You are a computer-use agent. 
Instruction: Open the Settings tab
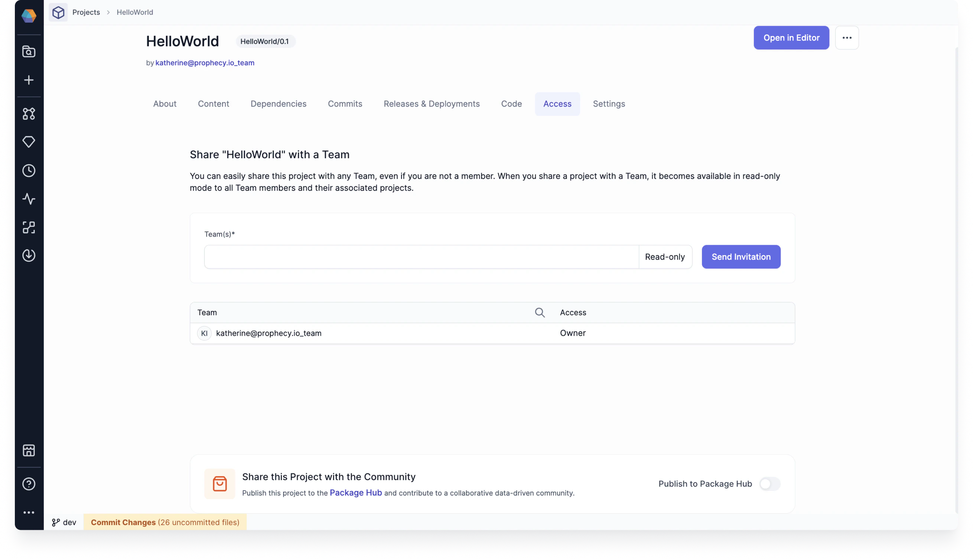(609, 104)
